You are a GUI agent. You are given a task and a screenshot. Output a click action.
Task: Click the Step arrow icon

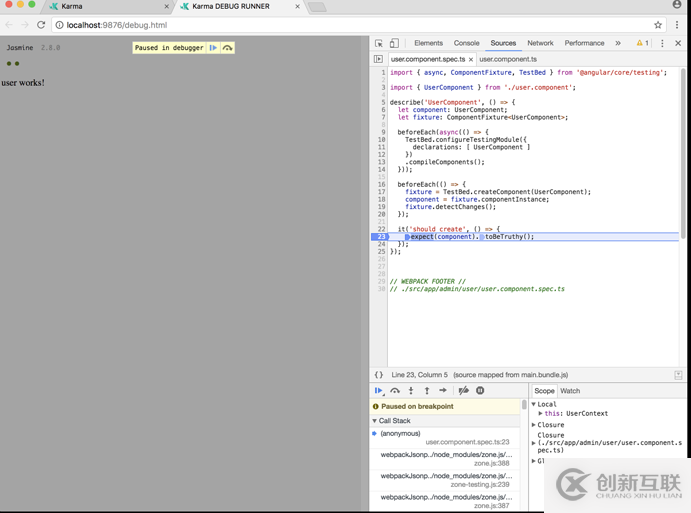tap(442, 390)
